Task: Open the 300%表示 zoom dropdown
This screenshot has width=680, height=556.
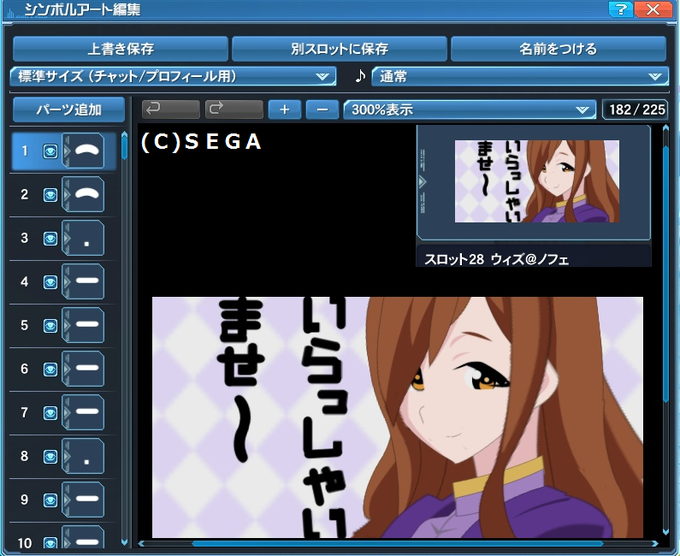Action: (470, 109)
